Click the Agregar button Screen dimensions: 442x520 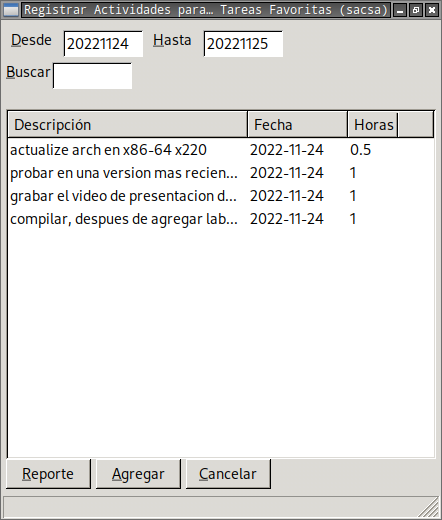(138, 474)
